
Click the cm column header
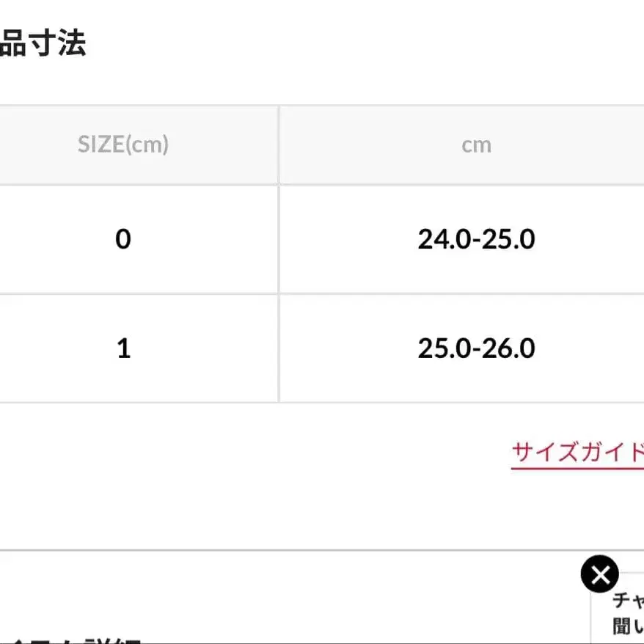point(476,144)
